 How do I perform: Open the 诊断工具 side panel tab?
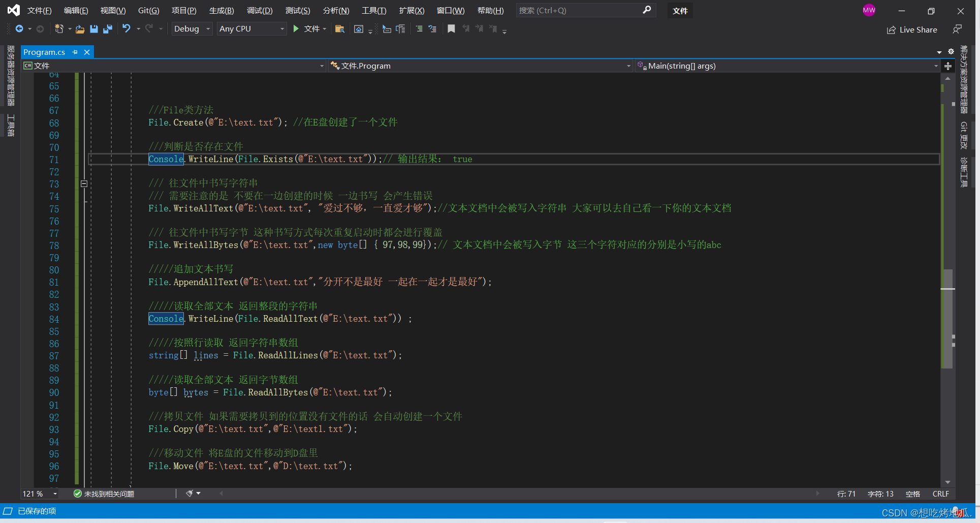pyautogui.click(x=963, y=172)
